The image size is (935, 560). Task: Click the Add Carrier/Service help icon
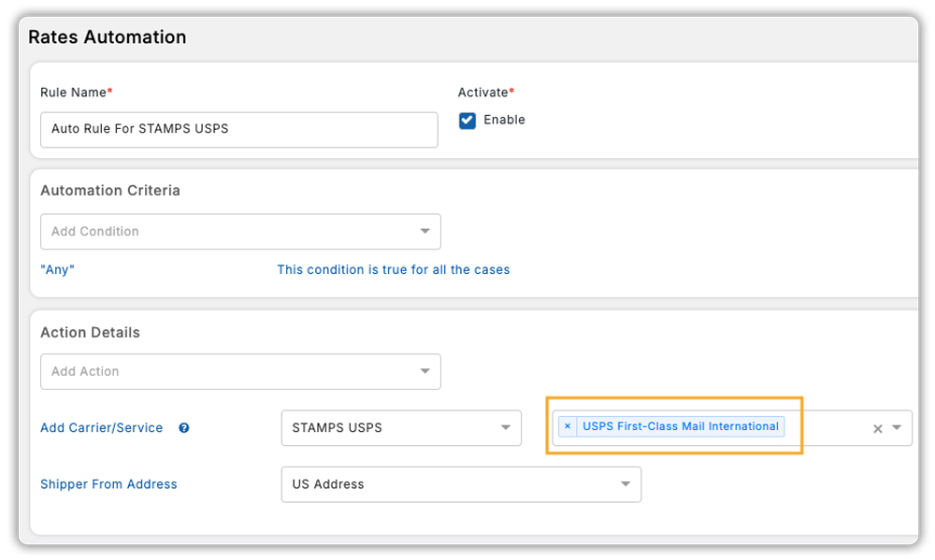pyautogui.click(x=184, y=427)
